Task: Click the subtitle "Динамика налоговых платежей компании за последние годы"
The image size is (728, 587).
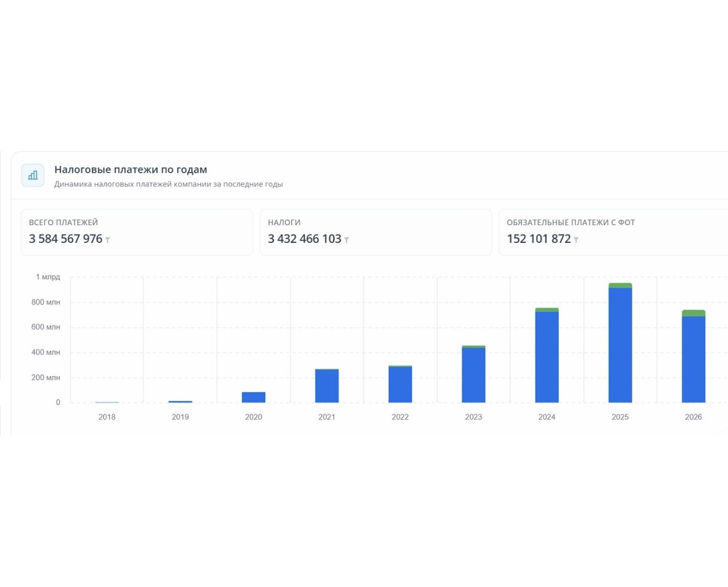Action: (168, 184)
